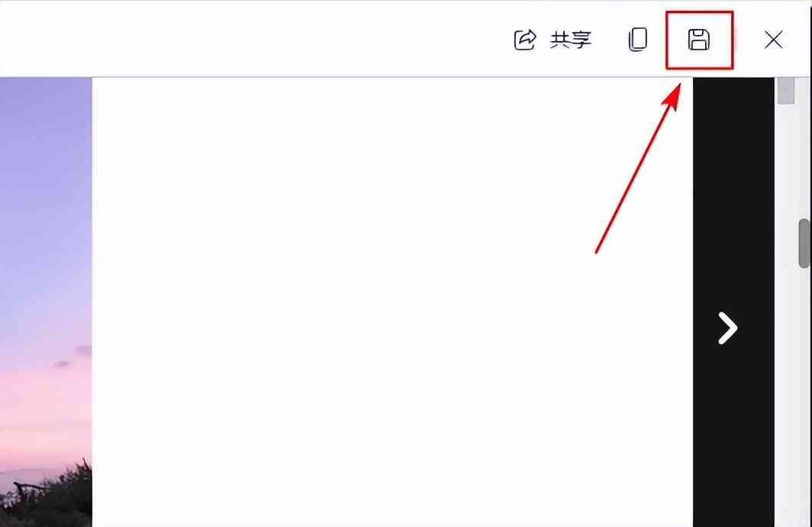Select the purple sunset sky image
Image resolution: width=812 pixels, height=527 pixels.
coord(46,302)
